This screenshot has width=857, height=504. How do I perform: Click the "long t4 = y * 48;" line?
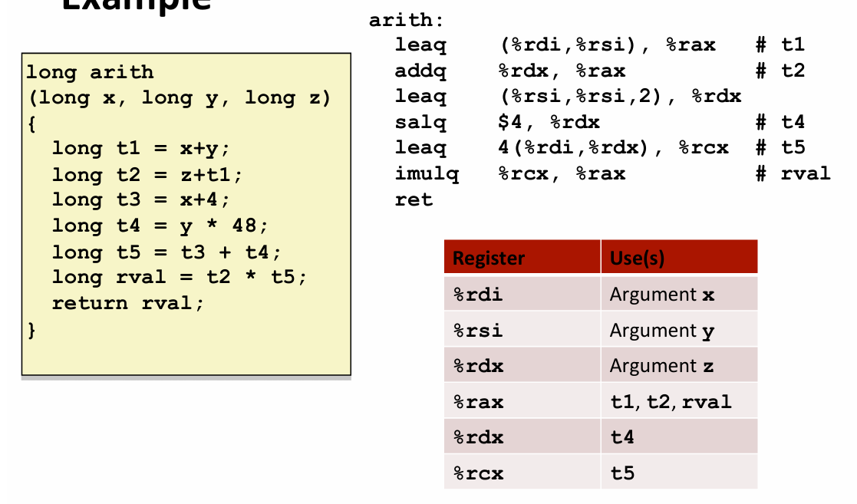(160, 226)
